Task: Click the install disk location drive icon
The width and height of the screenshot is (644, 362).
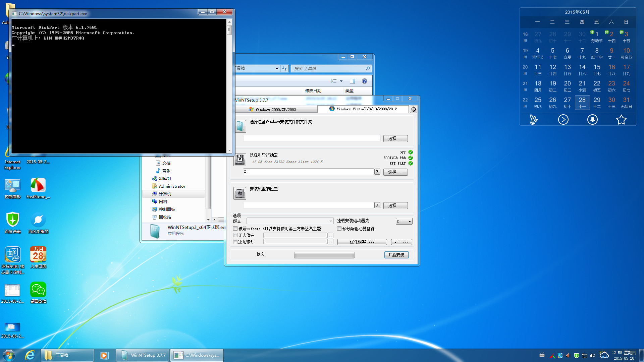Action: coord(240,193)
